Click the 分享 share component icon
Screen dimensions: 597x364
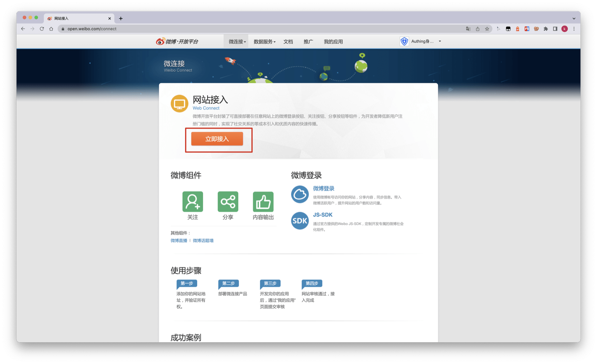(x=228, y=202)
